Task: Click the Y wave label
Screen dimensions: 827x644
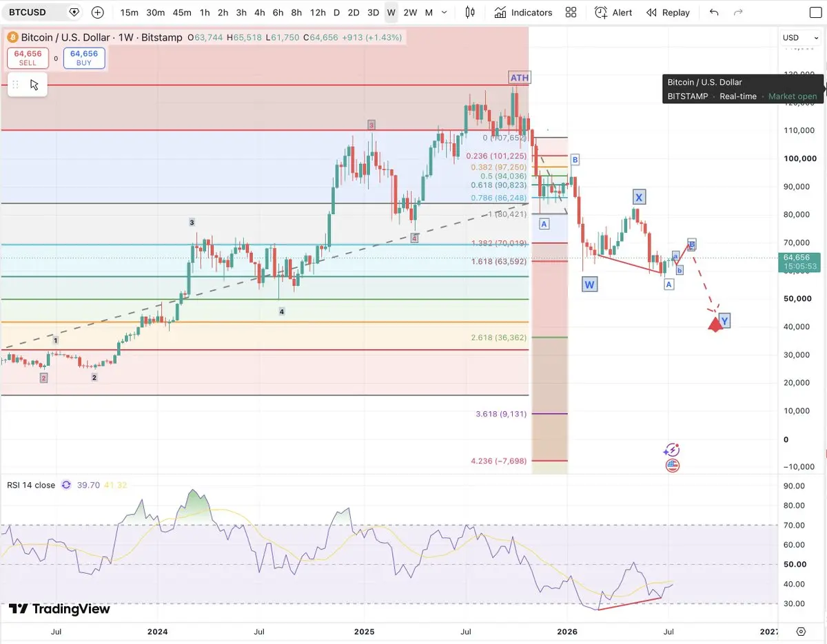Action: pos(724,320)
